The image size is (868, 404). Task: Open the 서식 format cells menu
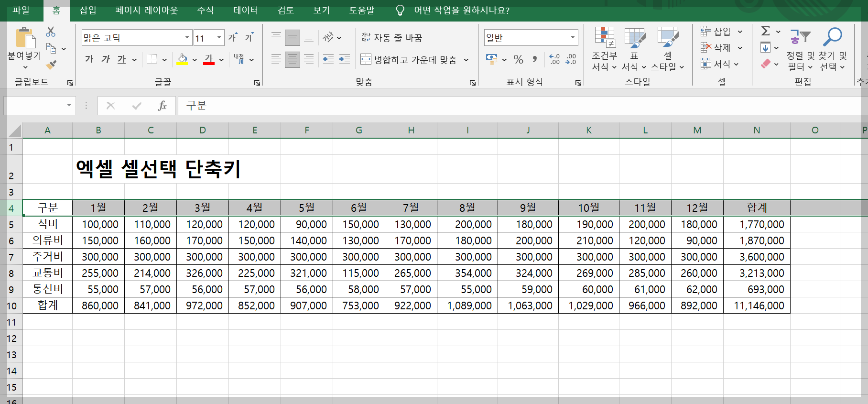[x=720, y=64]
